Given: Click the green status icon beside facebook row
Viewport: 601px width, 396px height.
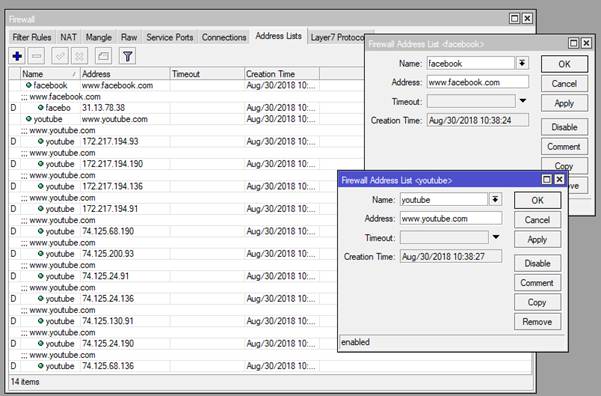Looking at the screenshot, I should click(28, 85).
